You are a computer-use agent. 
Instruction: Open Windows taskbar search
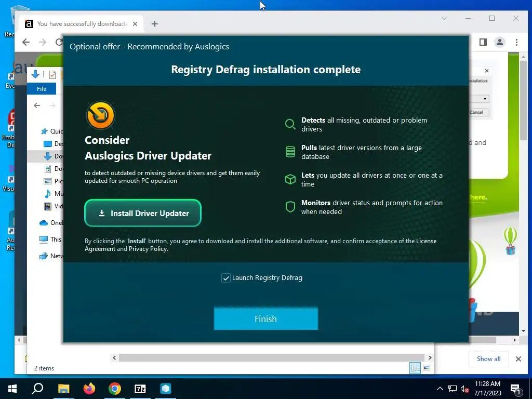[37, 389]
